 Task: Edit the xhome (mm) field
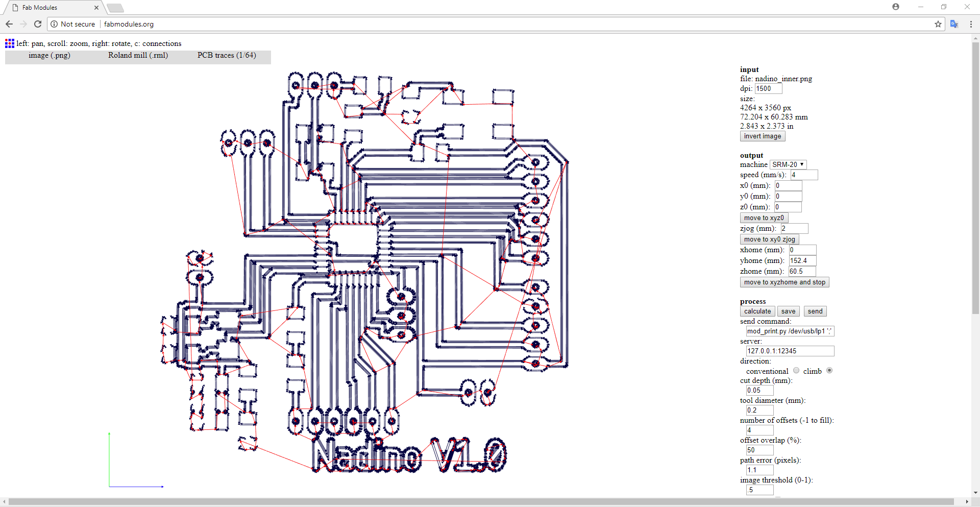[802, 250]
